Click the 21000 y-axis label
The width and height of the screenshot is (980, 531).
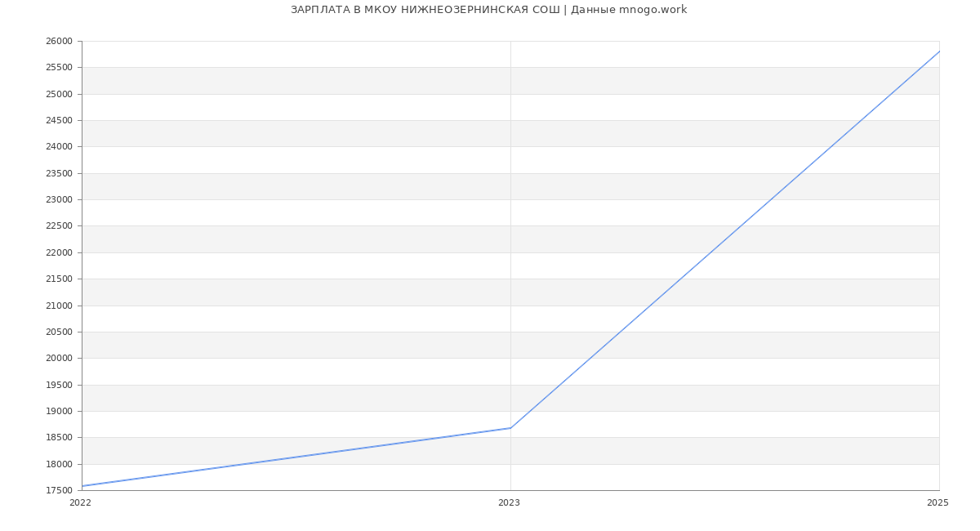coord(59,306)
